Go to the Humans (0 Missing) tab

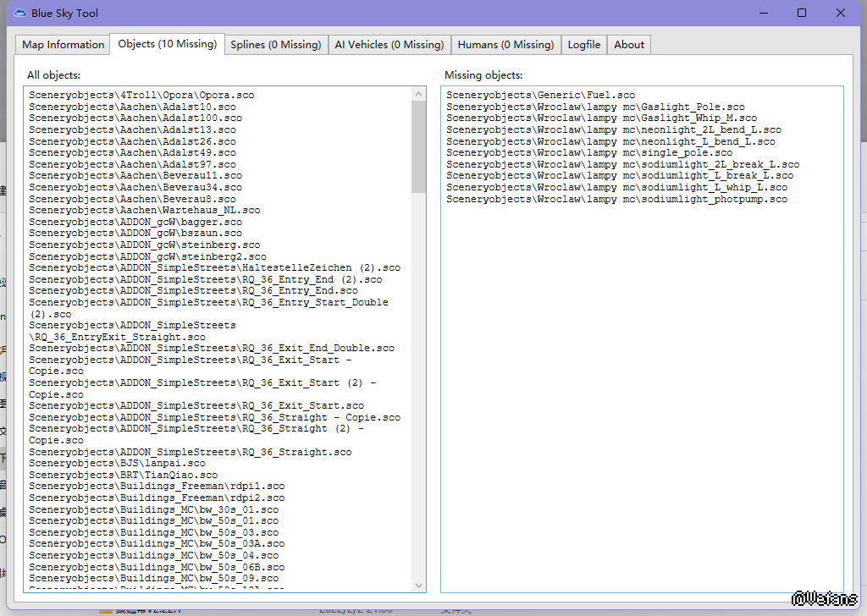click(x=505, y=45)
